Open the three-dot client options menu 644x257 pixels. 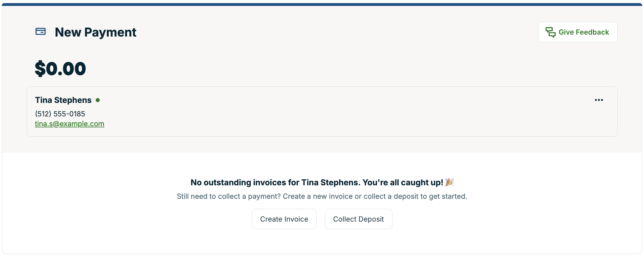click(x=599, y=100)
